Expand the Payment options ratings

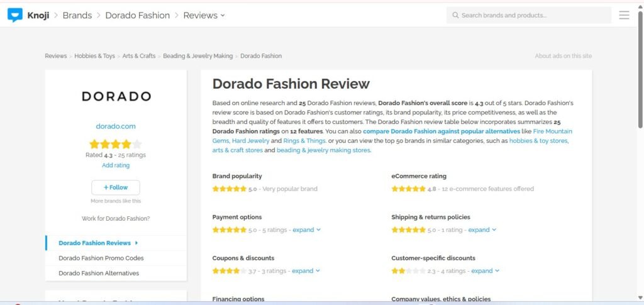(306, 230)
